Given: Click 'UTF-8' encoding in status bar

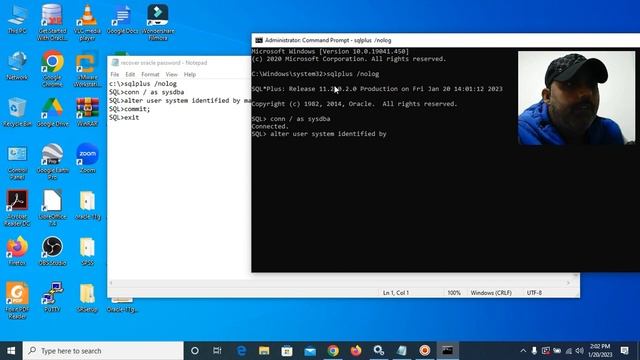Looking at the screenshot, I should (534, 293).
